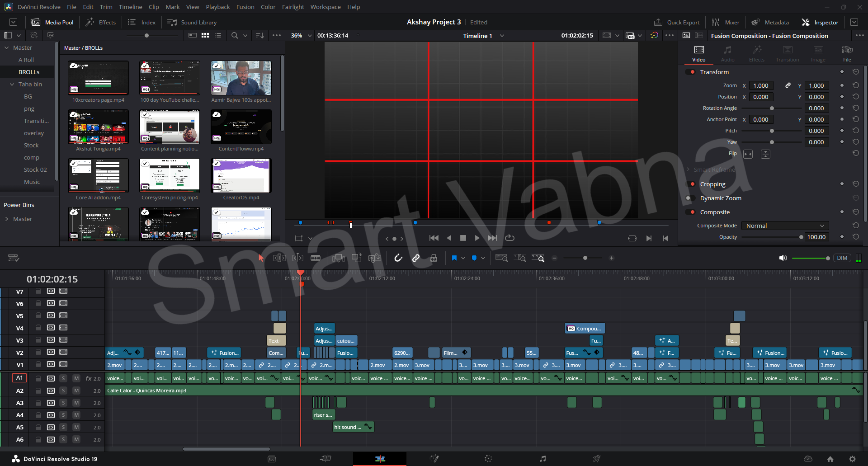Click the Overwrite Clip edit icon

point(357,258)
